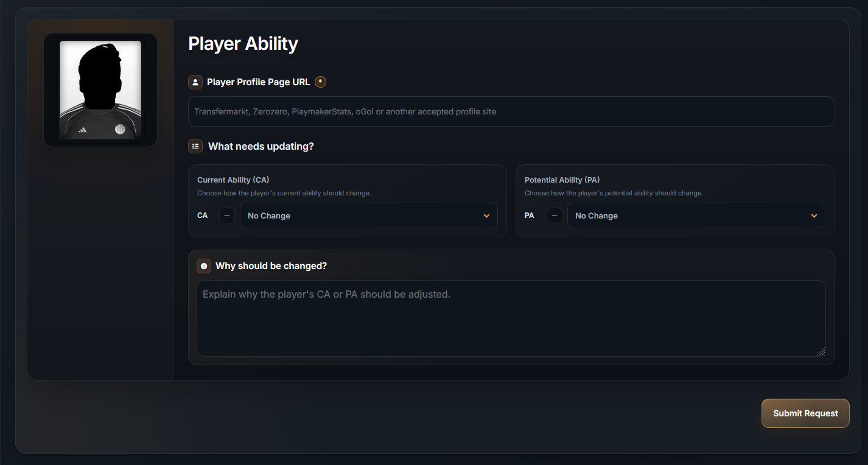Submit the request with Submit Request button
This screenshot has width=868, height=465.
805,413
